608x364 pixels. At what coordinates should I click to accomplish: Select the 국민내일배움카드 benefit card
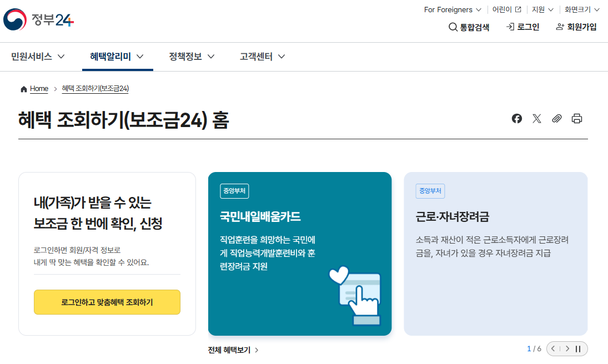[x=300, y=253]
